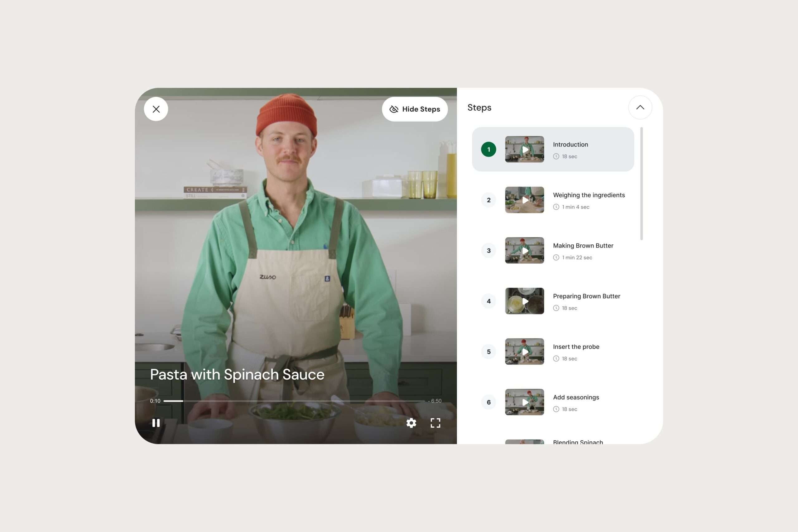Viewport: 798px width, 532px height.
Task: Enter fullscreen mode
Action: (435, 423)
